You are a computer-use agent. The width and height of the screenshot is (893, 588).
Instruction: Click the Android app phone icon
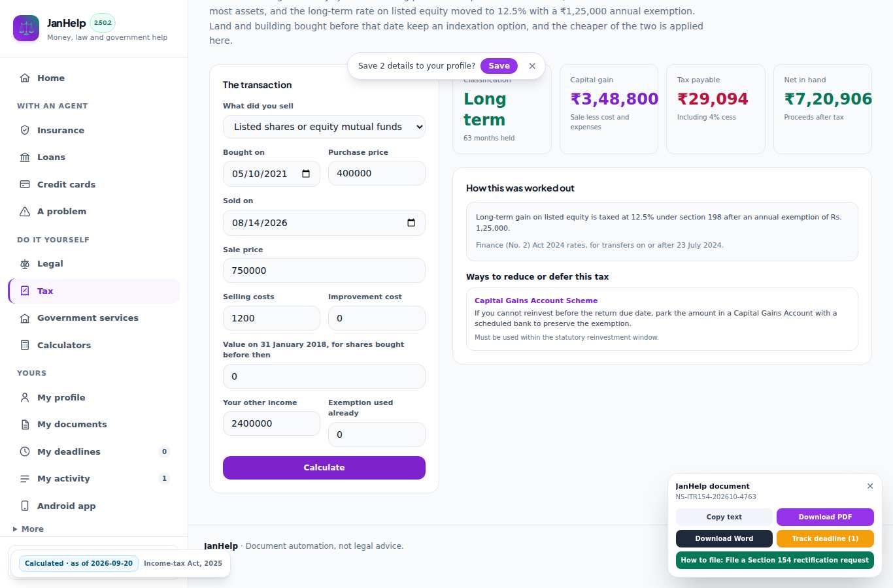tap(25, 506)
